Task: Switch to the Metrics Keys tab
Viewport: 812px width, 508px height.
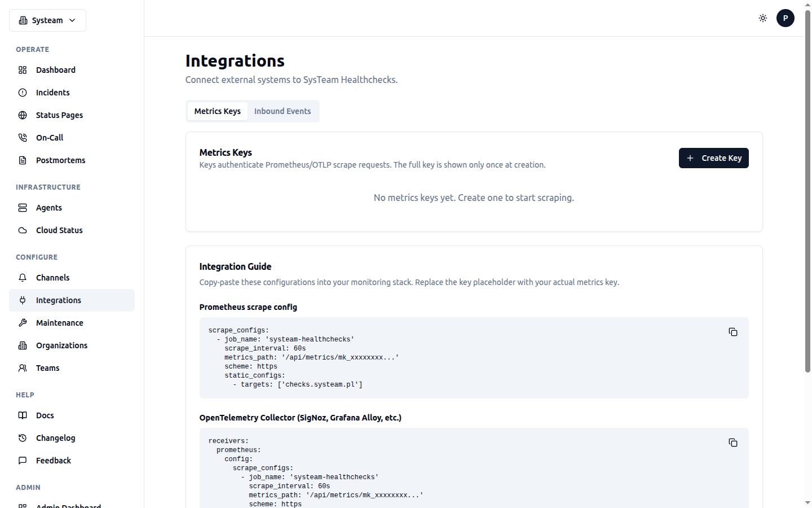Action: tap(218, 111)
